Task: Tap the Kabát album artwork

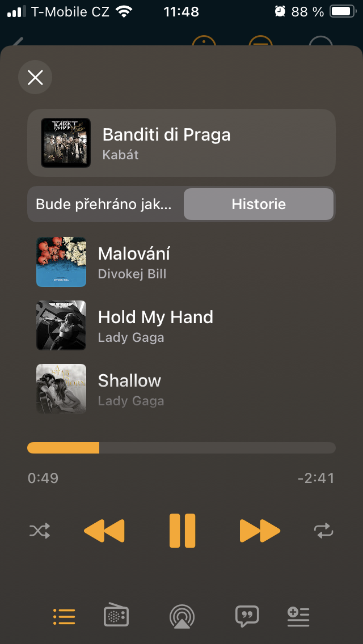Action: coord(66,143)
